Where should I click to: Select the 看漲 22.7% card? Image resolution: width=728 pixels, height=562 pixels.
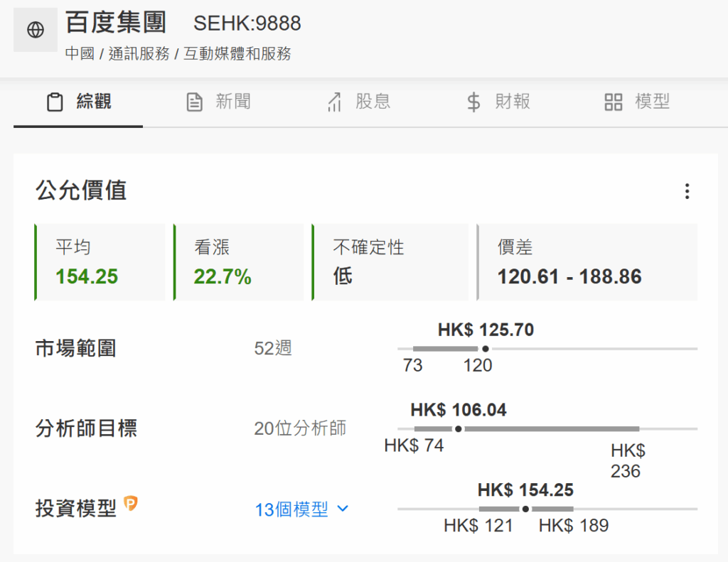239,262
